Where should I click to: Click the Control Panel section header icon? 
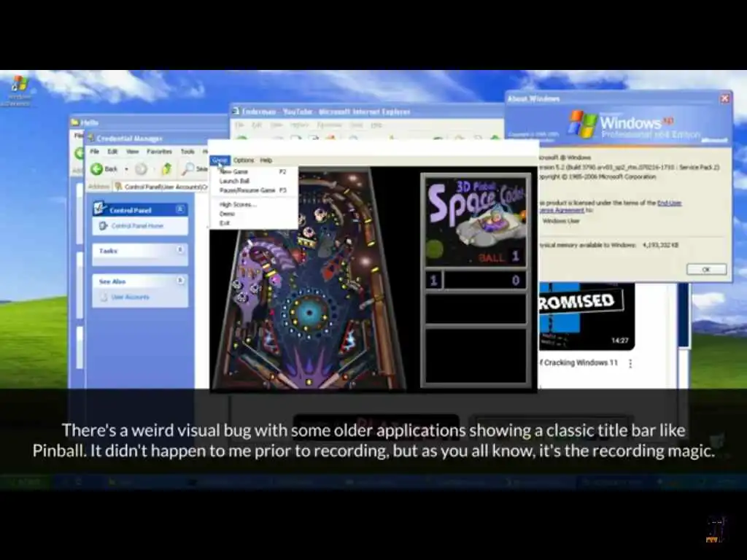pos(100,208)
